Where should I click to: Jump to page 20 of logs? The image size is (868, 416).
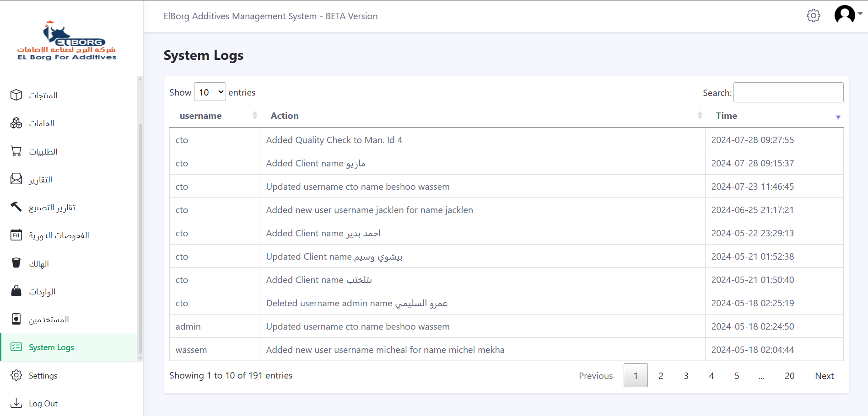coord(789,376)
